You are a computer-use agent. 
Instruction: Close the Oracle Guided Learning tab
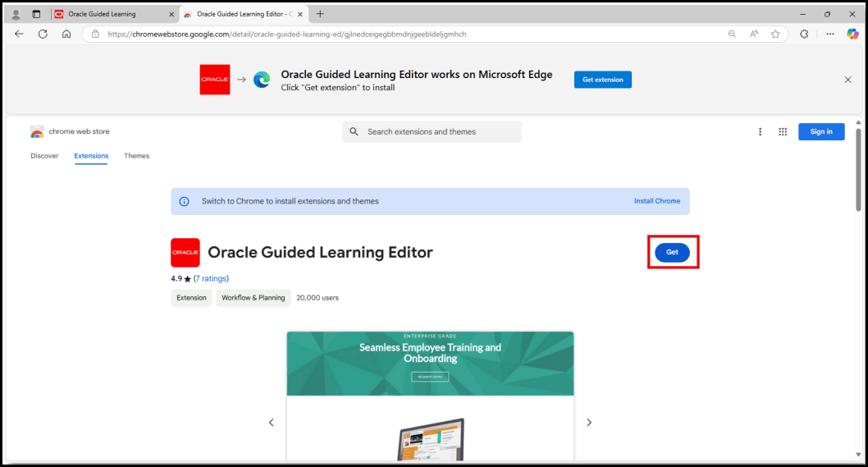(171, 15)
